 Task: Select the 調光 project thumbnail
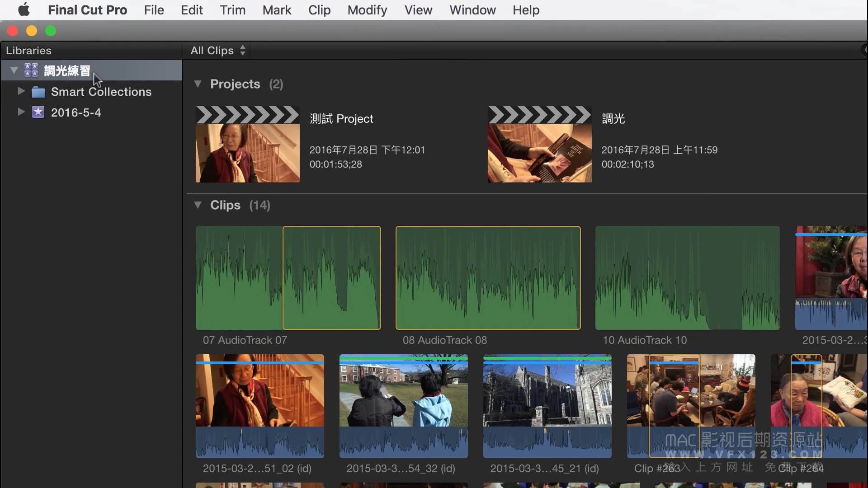point(539,144)
